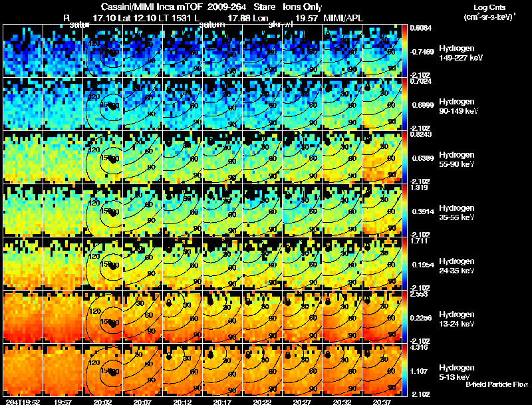Click the color scale bar for 90-149 keV row
Image resolution: width=532 pixels, height=405 pixels.
pos(404,104)
